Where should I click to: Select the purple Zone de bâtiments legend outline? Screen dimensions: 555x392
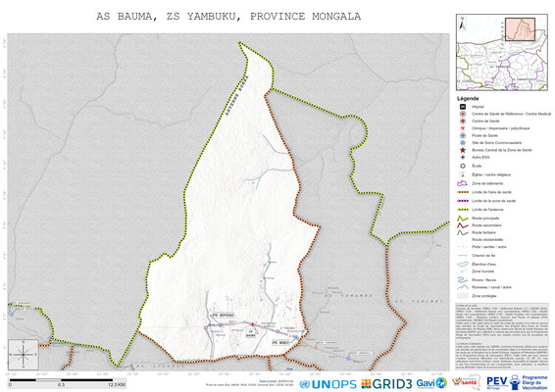tap(462, 183)
